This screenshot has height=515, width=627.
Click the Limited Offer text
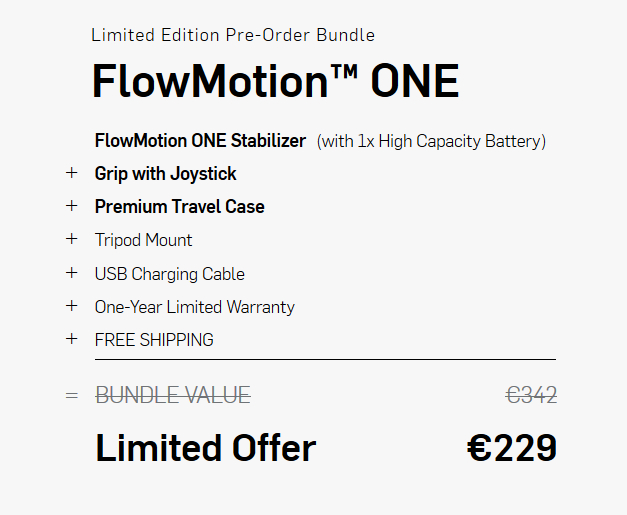(205, 448)
